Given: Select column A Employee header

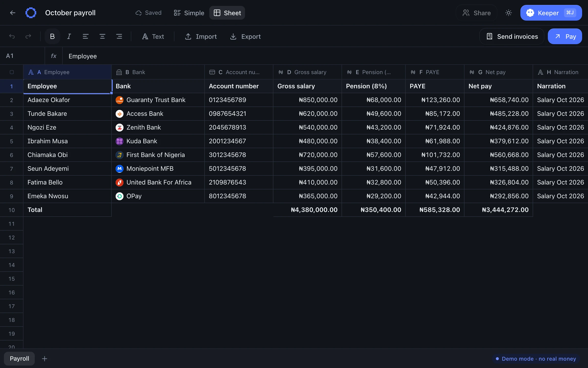Looking at the screenshot, I should pos(67,72).
